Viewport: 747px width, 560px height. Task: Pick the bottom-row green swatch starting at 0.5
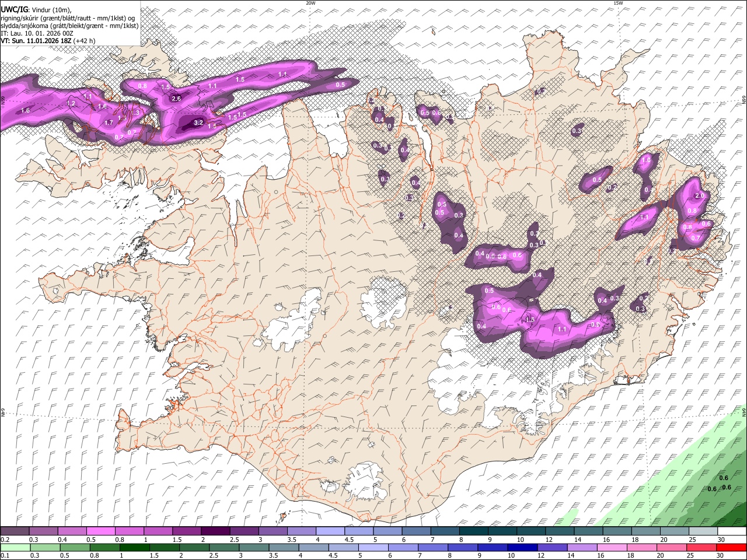point(75,547)
